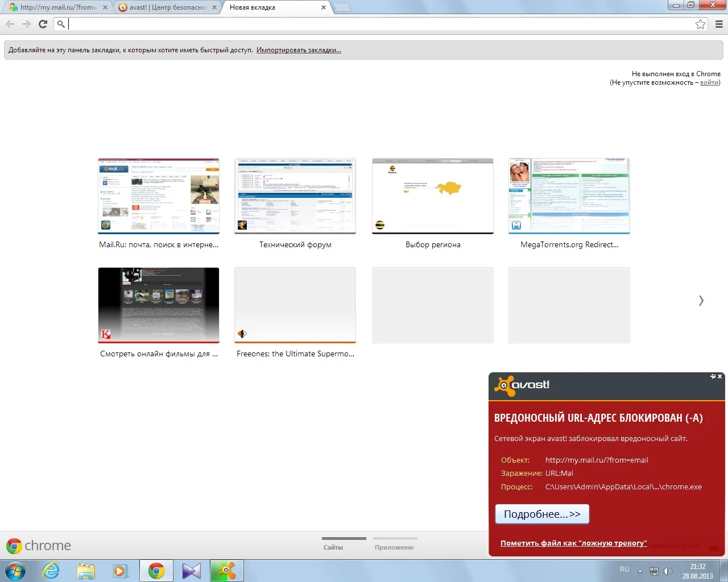Click the Forward navigation arrow
Viewport: 728px width, 582px height.
pyautogui.click(x=26, y=24)
